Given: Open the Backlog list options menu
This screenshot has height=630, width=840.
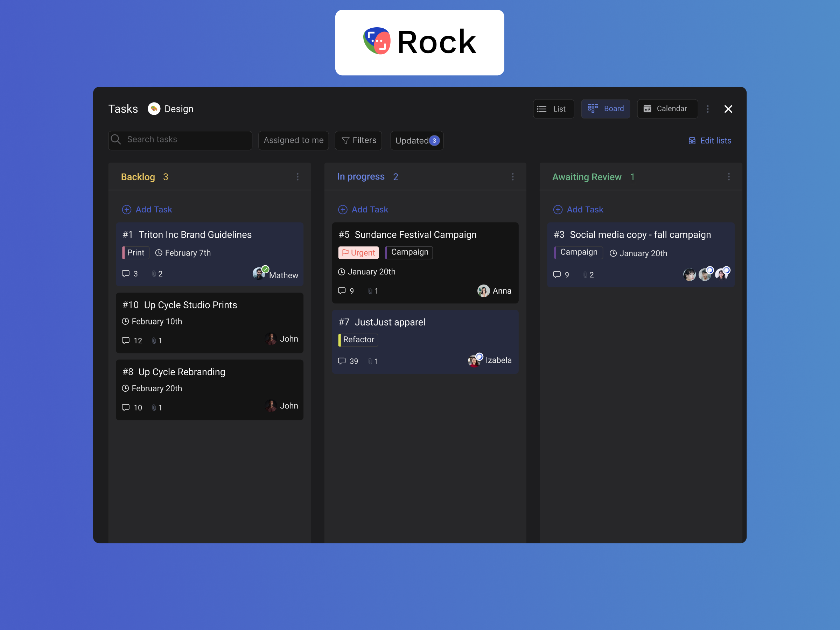Looking at the screenshot, I should pyautogui.click(x=298, y=177).
